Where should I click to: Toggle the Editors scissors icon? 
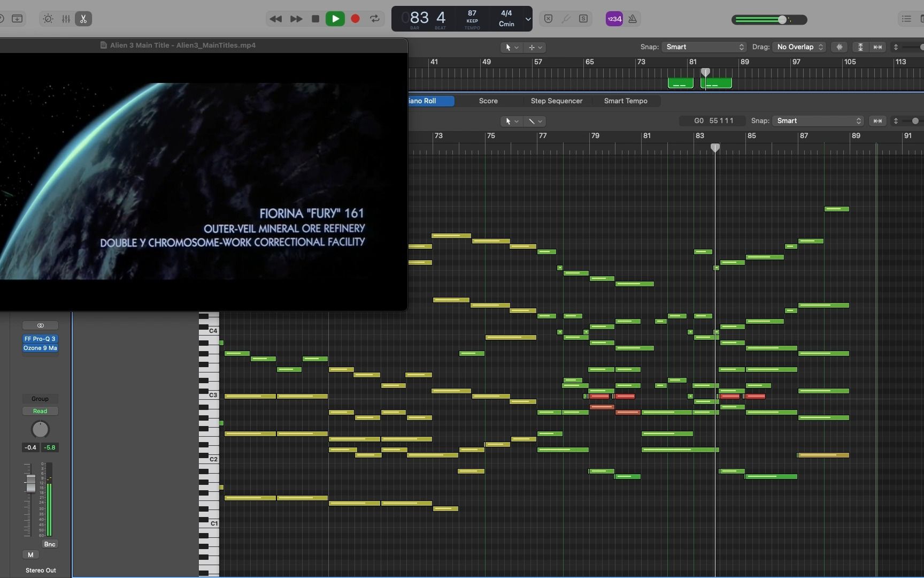tap(83, 19)
